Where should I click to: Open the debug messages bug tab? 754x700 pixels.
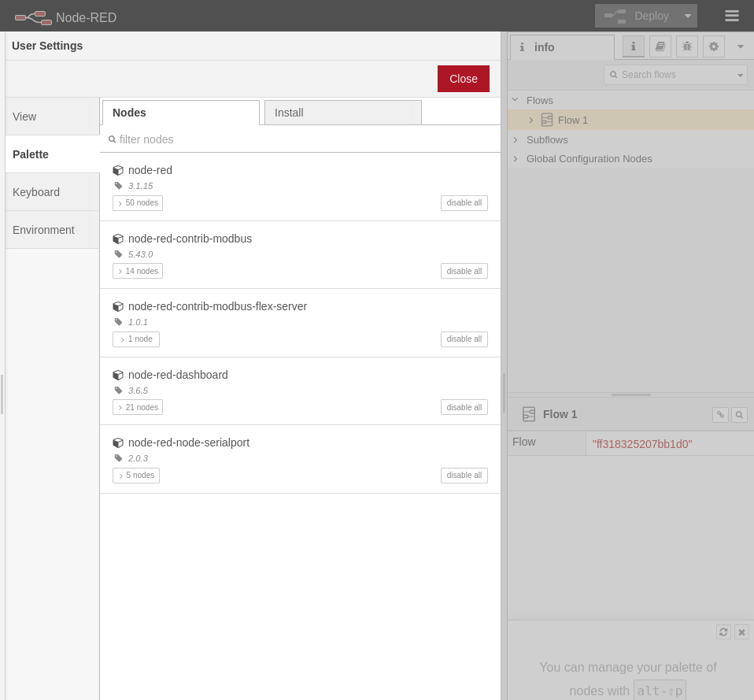[x=686, y=46]
